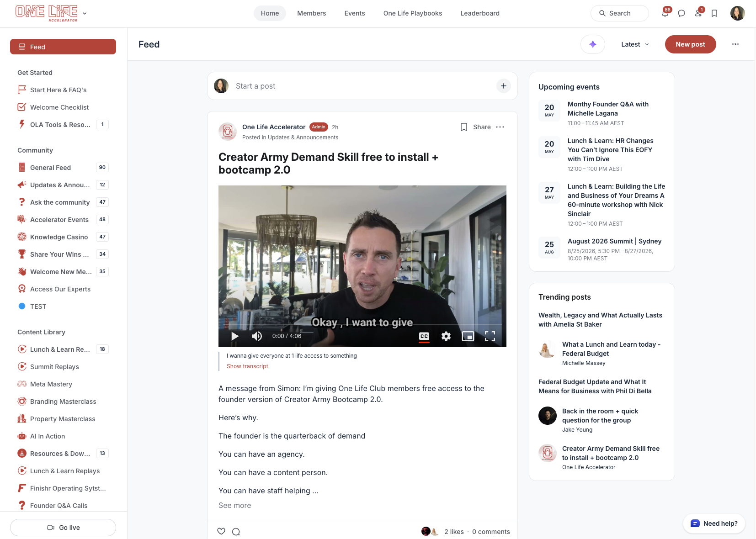Toggle picture-in-picture mode on video

pos(468,336)
